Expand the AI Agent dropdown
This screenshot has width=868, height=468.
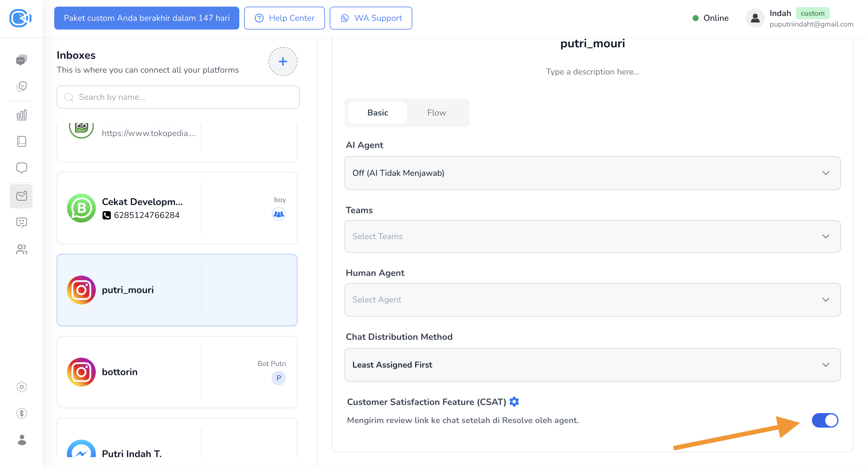coord(592,173)
